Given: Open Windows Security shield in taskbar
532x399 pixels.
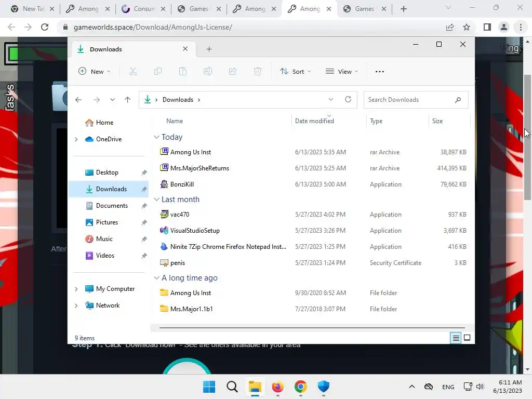Looking at the screenshot, I should click(x=323, y=387).
